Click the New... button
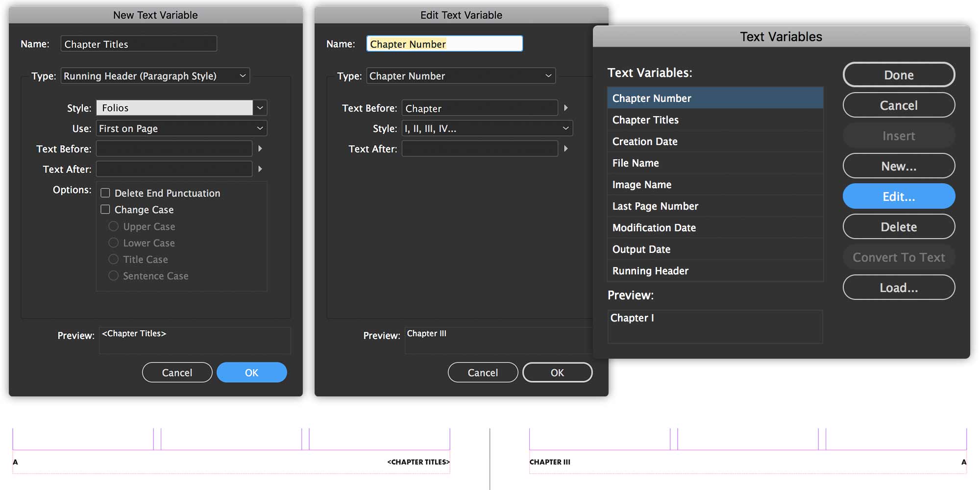 (899, 166)
